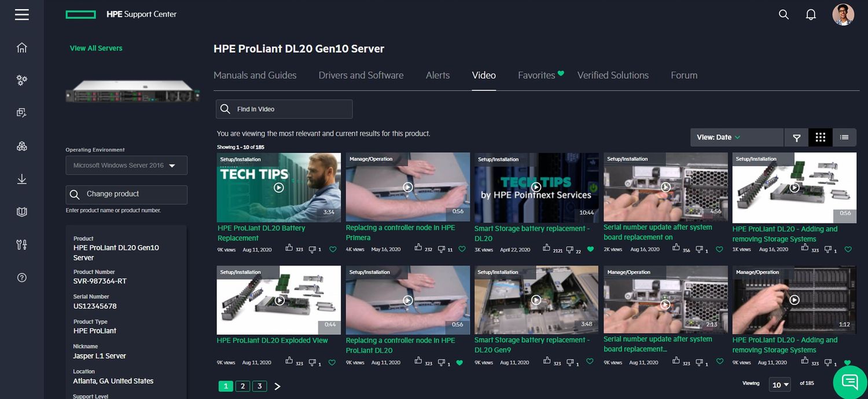The width and height of the screenshot is (868, 399).
Task: Open Smart Storage battery replacement - DL20 Gen9 link
Action: tap(532, 345)
